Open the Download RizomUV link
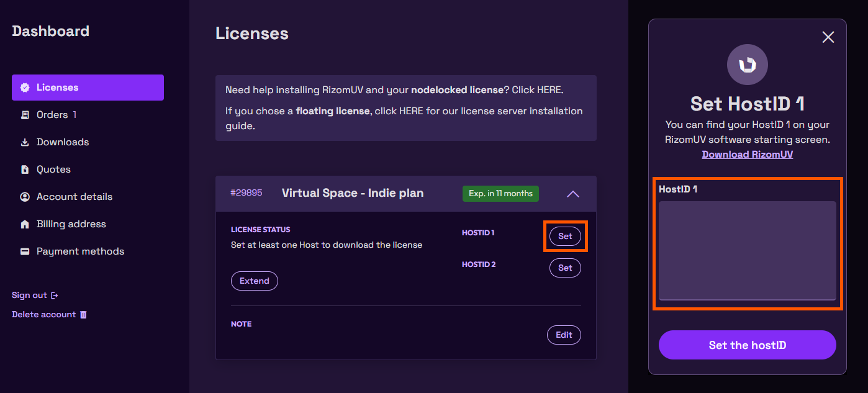The width and height of the screenshot is (868, 393). [748, 155]
